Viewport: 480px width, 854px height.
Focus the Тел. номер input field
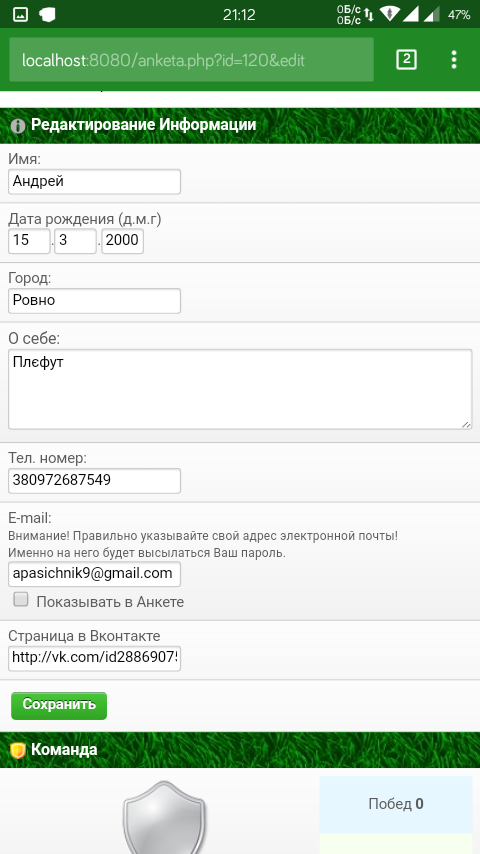click(x=94, y=481)
